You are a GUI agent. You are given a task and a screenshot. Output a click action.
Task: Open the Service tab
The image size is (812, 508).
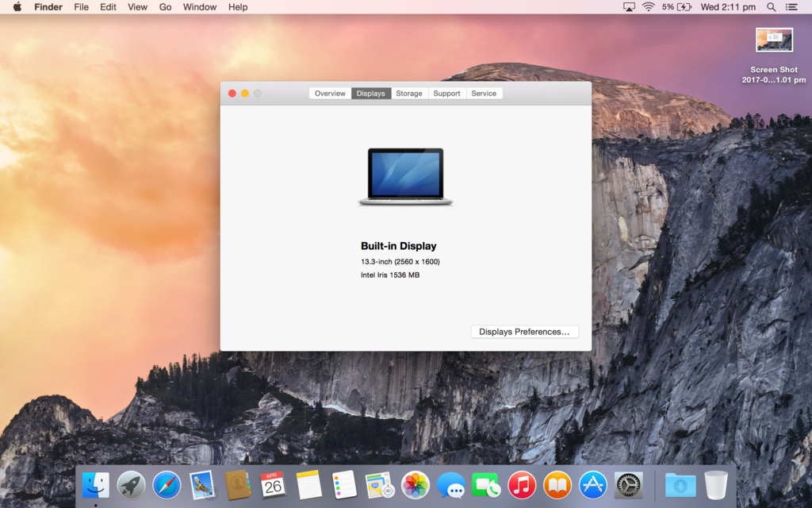point(484,94)
